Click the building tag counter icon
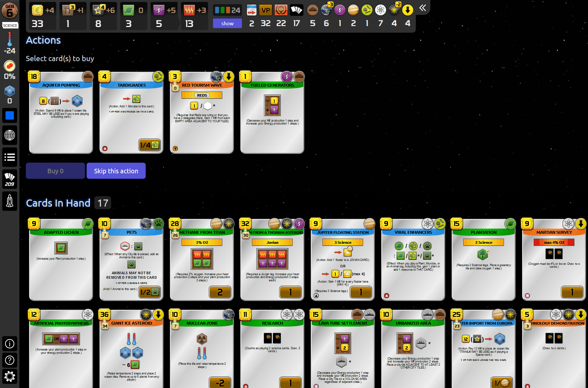 [x=312, y=10]
